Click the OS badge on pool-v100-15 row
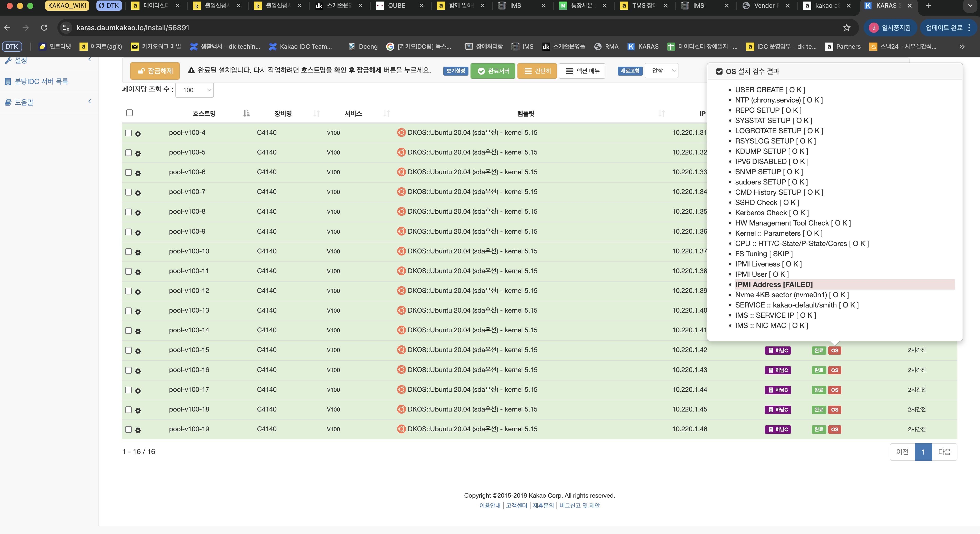This screenshot has width=980, height=534. point(835,350)
